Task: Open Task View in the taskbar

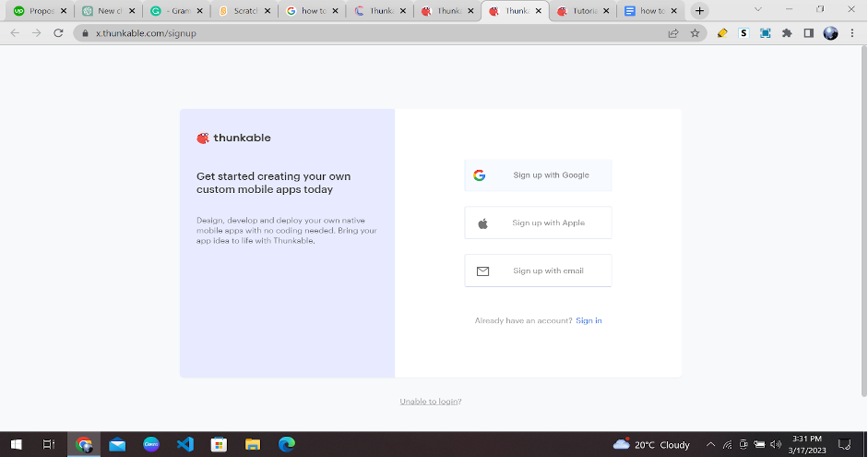Action: [x=49, y=444]
